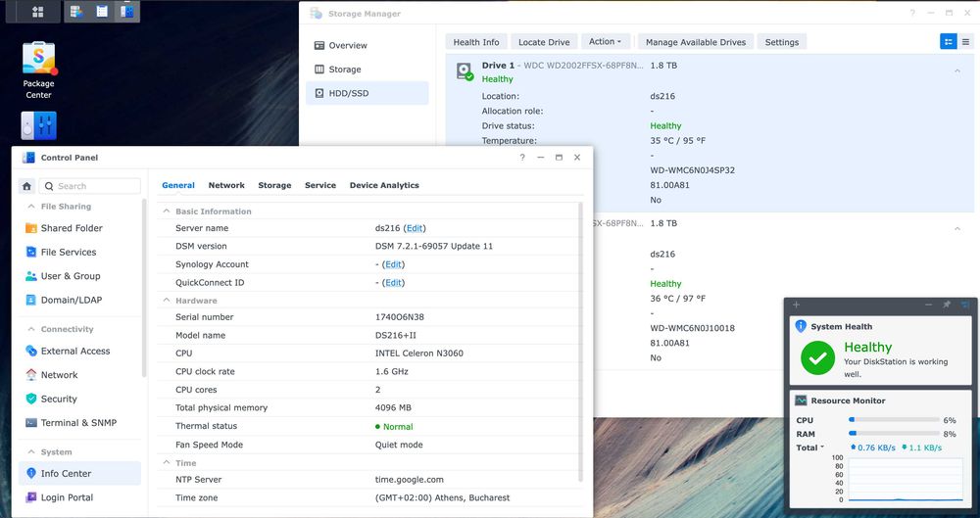Open help in the Control Panel title bar

(522, 158)
